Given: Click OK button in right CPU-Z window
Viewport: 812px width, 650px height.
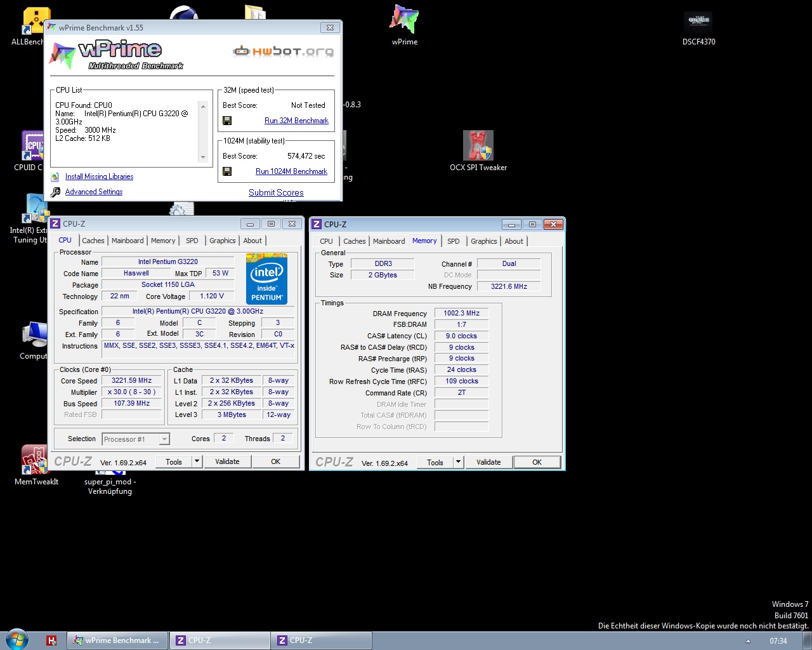Looking at the screenshot, I should pyautogui.click(x=537, y=462).
